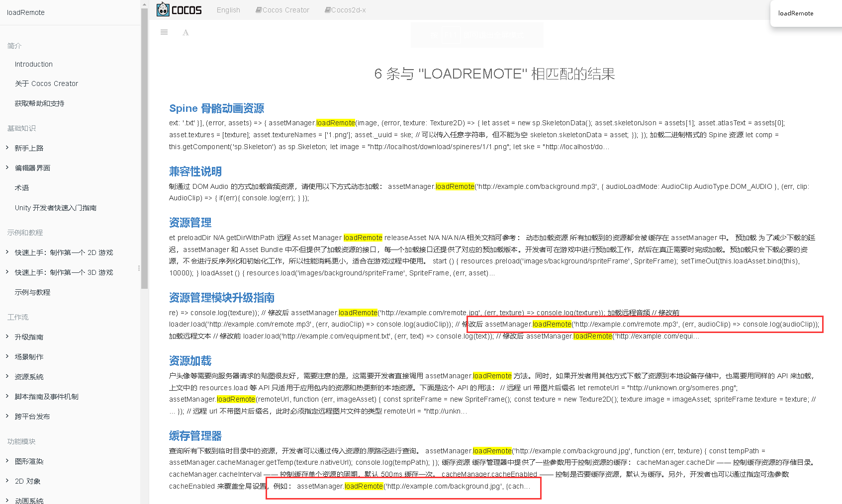842x504 pixels.
Task: Click the book icon beside Cocos2d-x
Action: pos(328,9)
